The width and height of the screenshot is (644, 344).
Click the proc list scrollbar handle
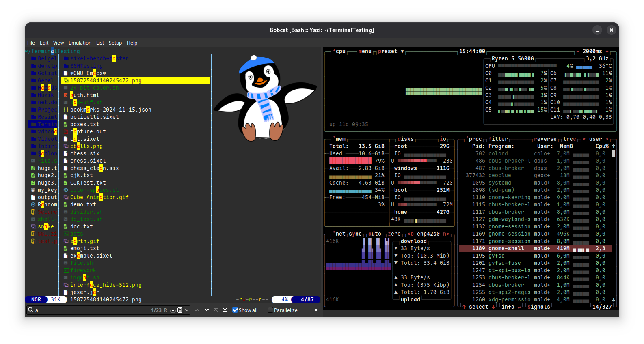click(x=613, y=153)
